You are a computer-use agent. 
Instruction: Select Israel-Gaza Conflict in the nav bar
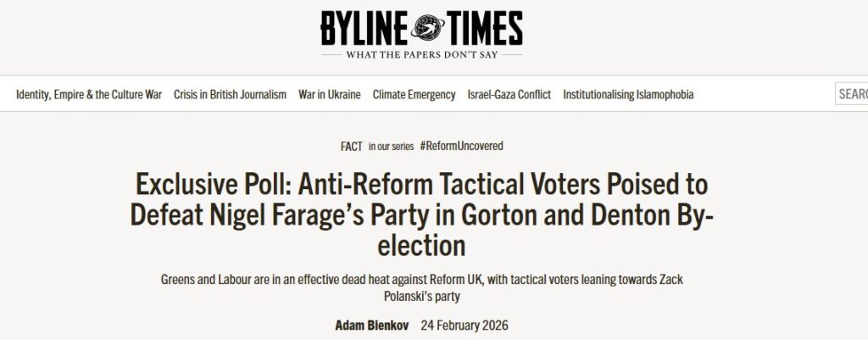[509, 95]
